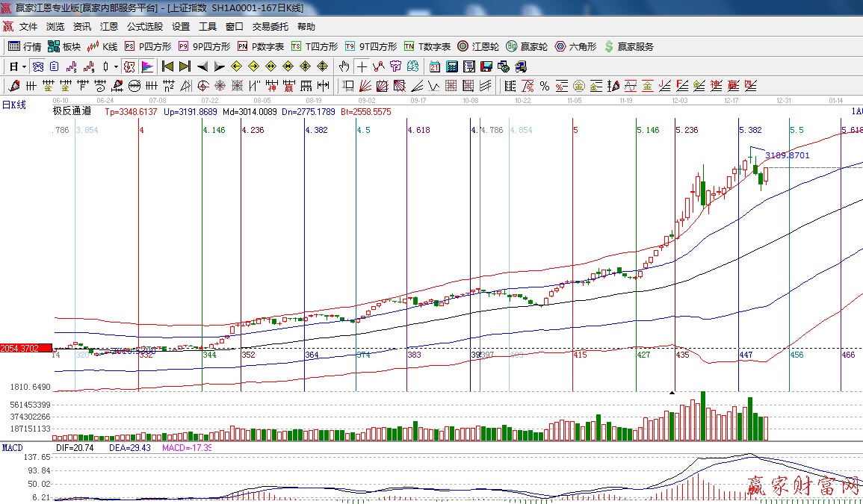The height and width of the screenshot is (504, 863).
Task: Open the 交易委托 menu
Action: 270,27
